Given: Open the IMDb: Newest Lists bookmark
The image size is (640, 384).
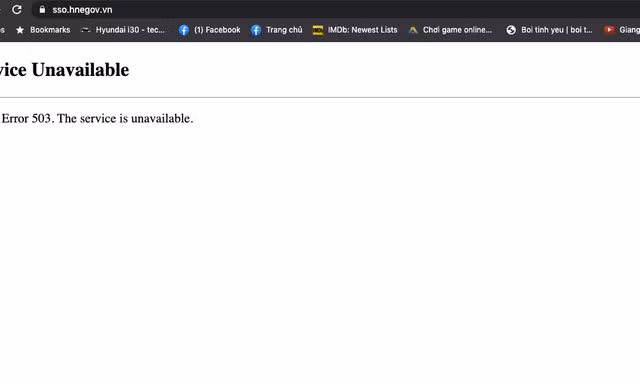Looking at the screenshot, I should point(355,30).
